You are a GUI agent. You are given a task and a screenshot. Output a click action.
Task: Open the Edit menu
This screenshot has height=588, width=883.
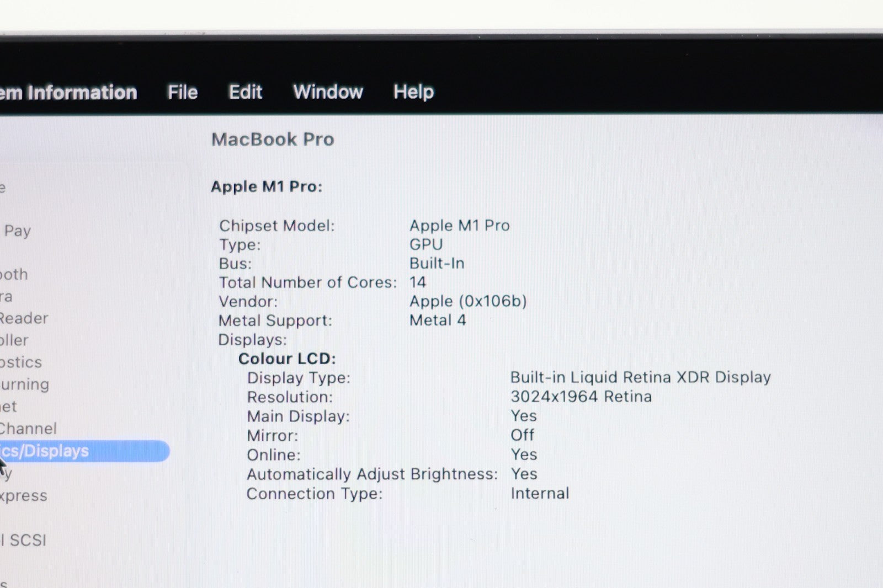(246, 92)
